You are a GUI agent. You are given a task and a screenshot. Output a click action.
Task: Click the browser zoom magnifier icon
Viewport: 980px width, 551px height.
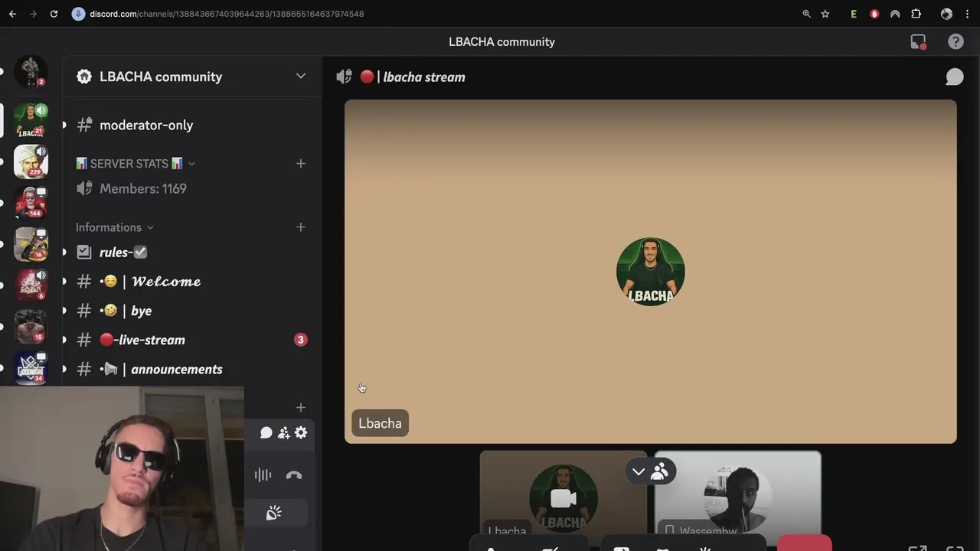pos(806,14)
